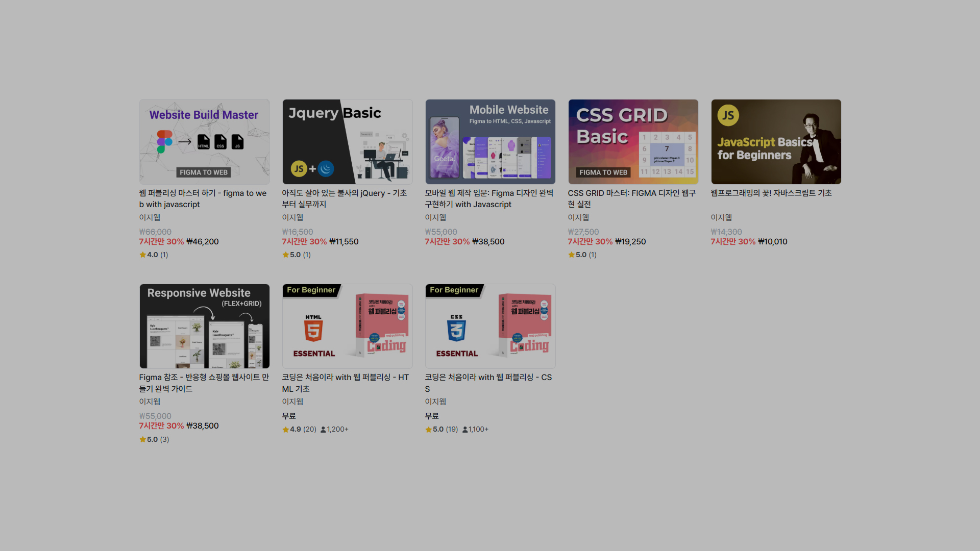Open the CSS3 Essential course thumbnail
The height and width of the screenshot is (551, 980).
pyautogui.click(x=490, y=326)
